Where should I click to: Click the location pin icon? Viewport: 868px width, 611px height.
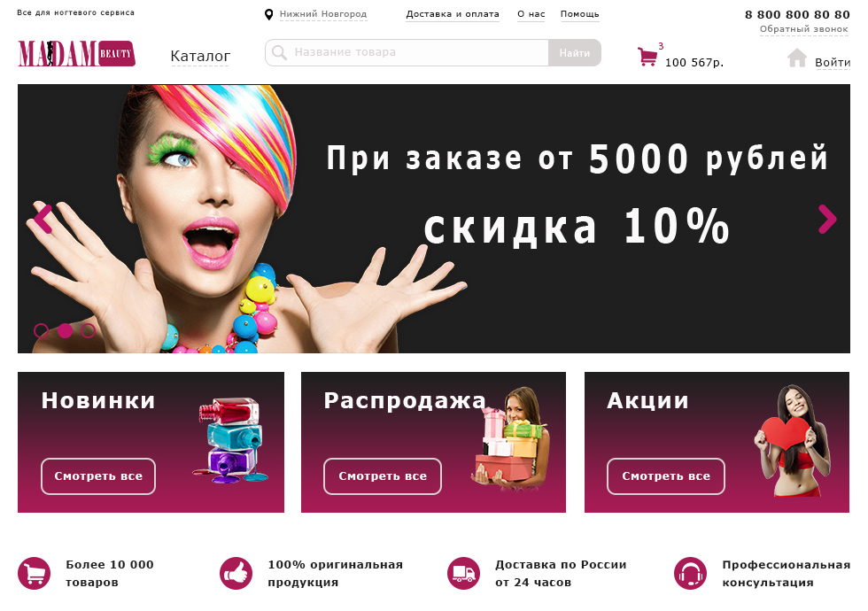268,14
